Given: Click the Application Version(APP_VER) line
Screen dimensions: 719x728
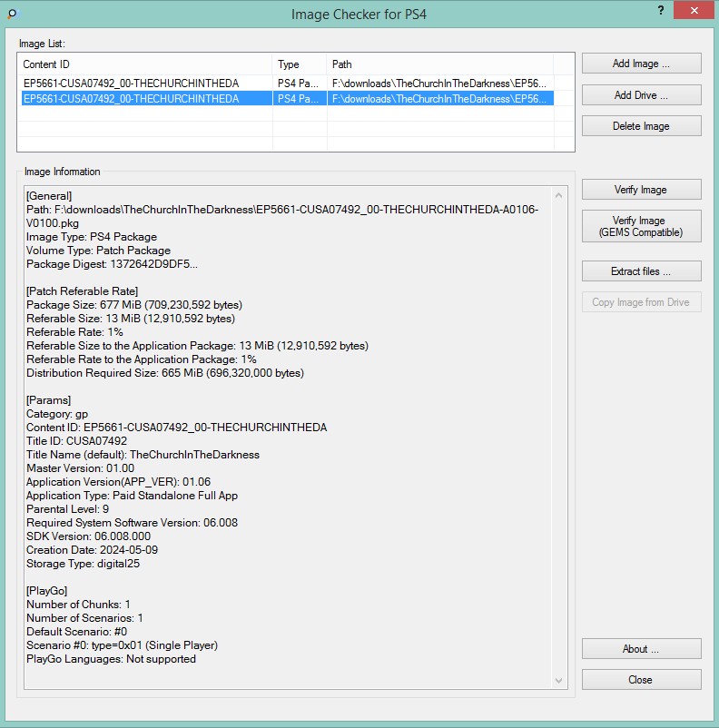Looking at the screenshot, I should 118,482.
